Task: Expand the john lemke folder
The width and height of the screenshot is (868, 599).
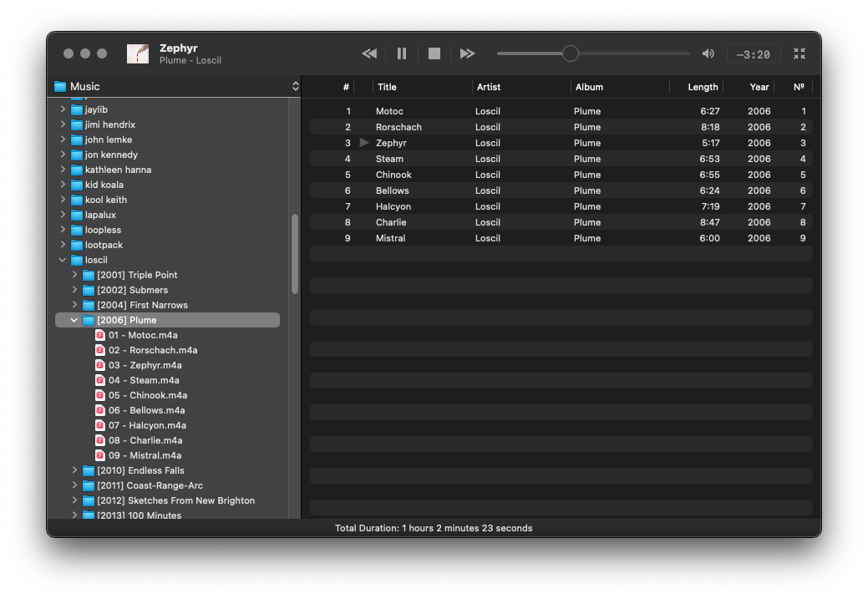Action: (63, 140)
